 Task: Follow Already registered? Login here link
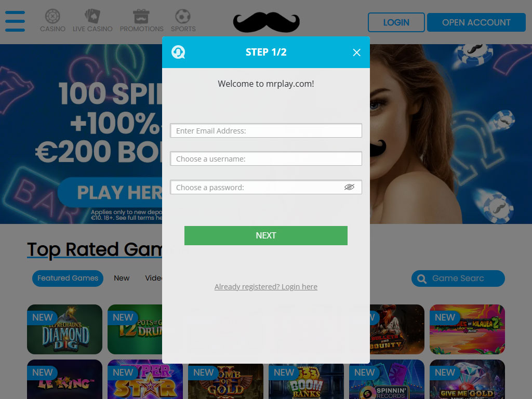266,287
